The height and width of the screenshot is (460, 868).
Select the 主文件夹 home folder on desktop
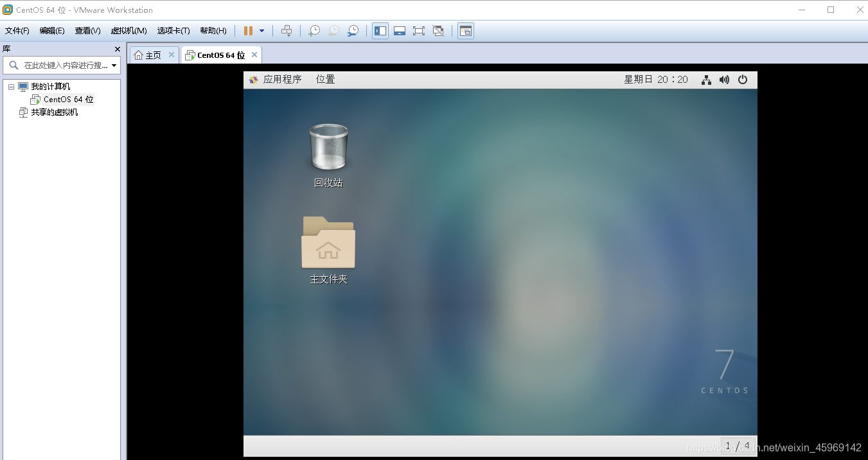(328, 251)
